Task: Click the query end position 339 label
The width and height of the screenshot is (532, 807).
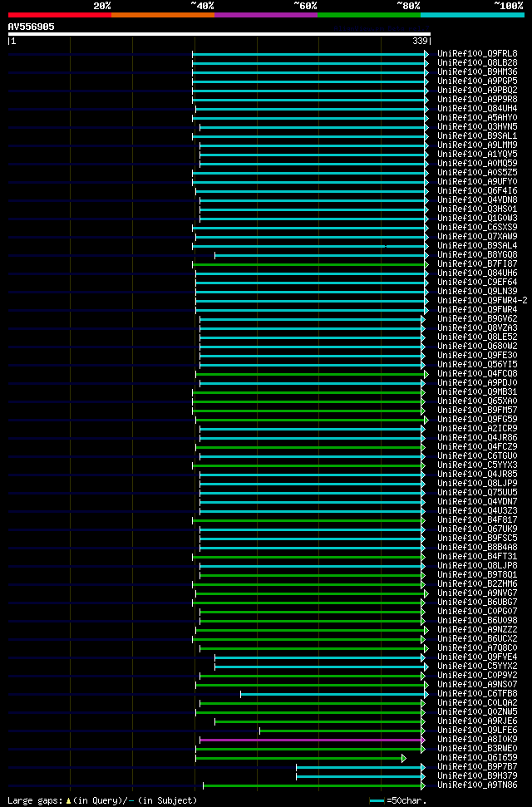Action: [421, 42]
